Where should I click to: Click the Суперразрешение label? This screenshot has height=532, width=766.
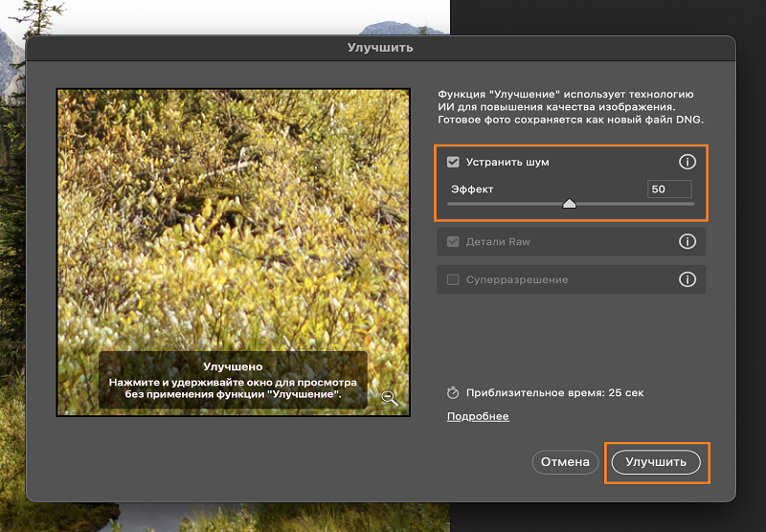(517, 279)
